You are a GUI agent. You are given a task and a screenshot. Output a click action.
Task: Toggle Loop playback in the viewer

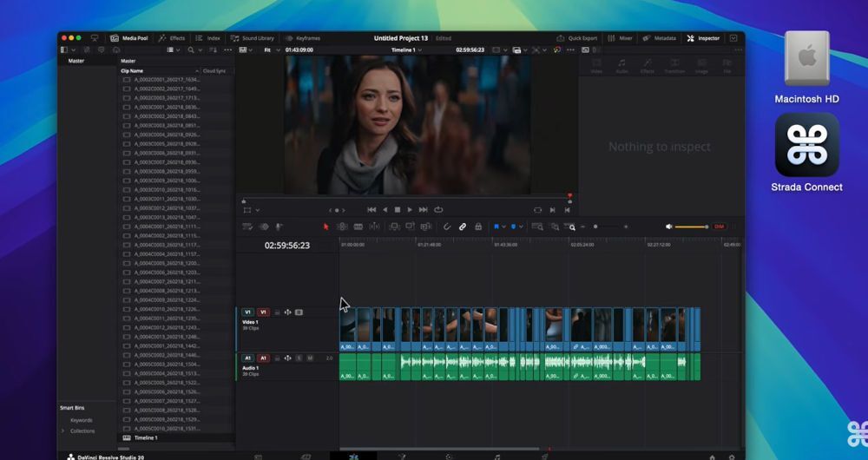[438, 209]
